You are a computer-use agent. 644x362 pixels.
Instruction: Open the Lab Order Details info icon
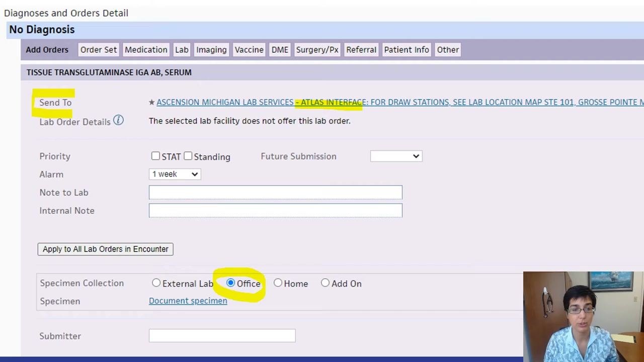click(x=118, y=121)
